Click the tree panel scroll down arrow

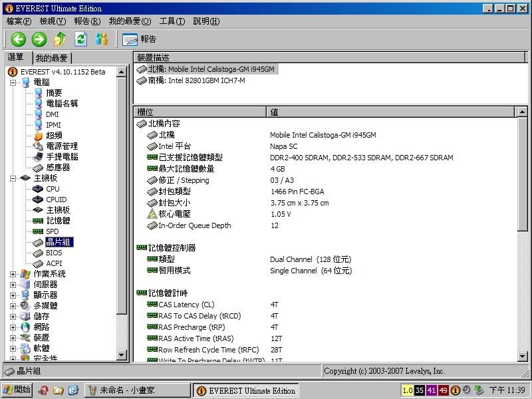(x=122, y=355)
